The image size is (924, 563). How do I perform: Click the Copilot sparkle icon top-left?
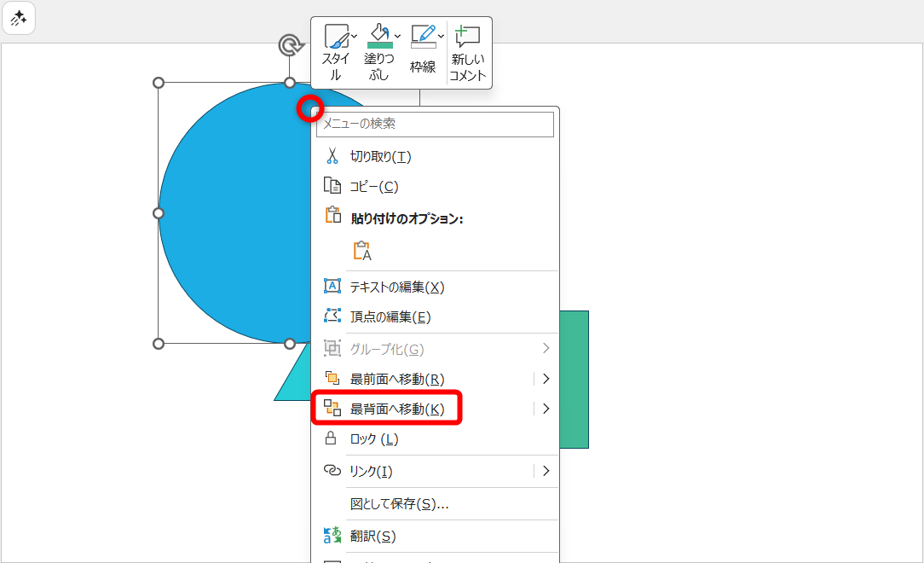pyautogui.click(x=19, y=18)
